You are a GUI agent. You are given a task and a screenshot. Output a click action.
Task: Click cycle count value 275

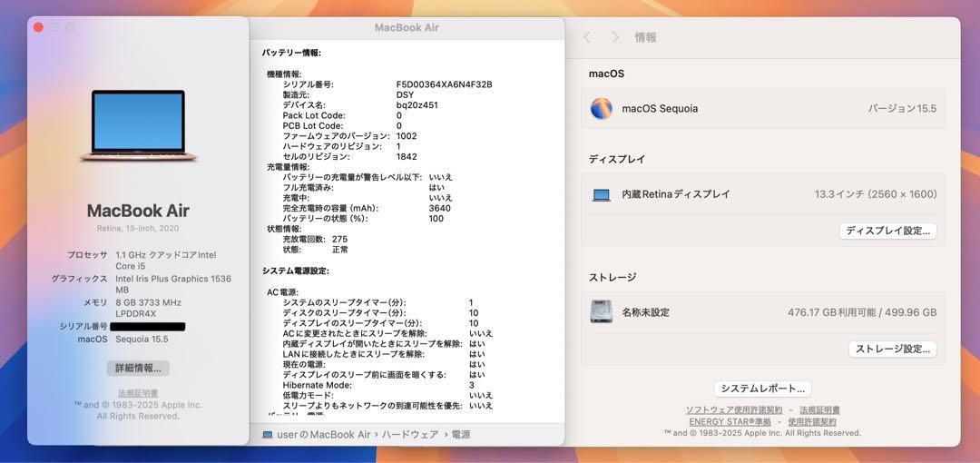point(340,239)
